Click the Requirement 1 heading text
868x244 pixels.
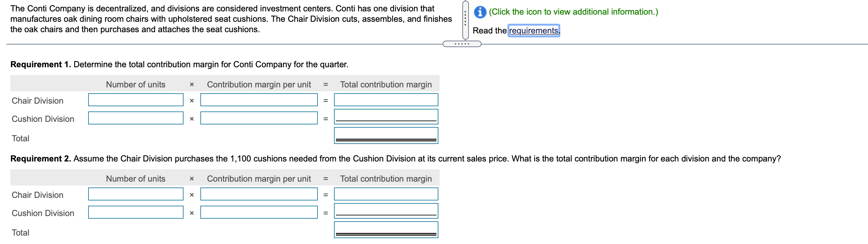(40, 64)
